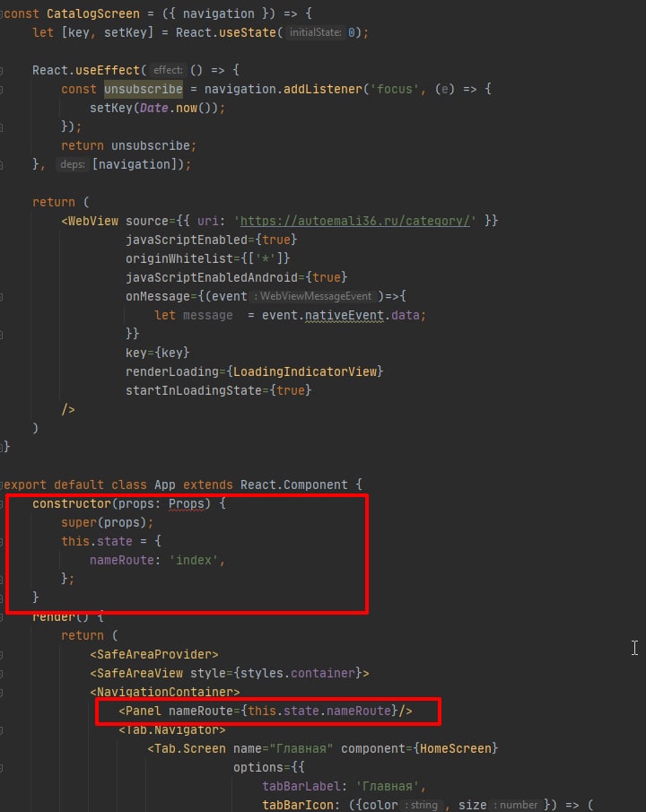Click the Tab.Screen tag
This screenshot has width=646, height=812.
[187, 749]
